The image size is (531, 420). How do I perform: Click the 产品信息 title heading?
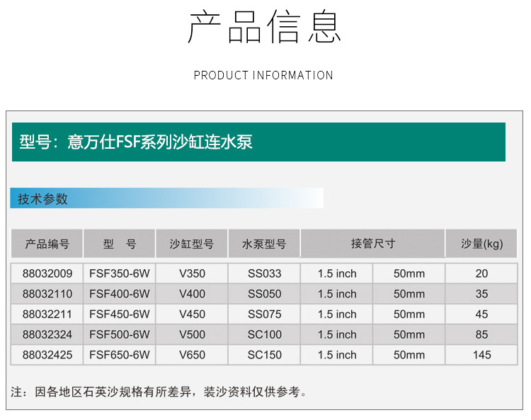(x=264, y=27)
